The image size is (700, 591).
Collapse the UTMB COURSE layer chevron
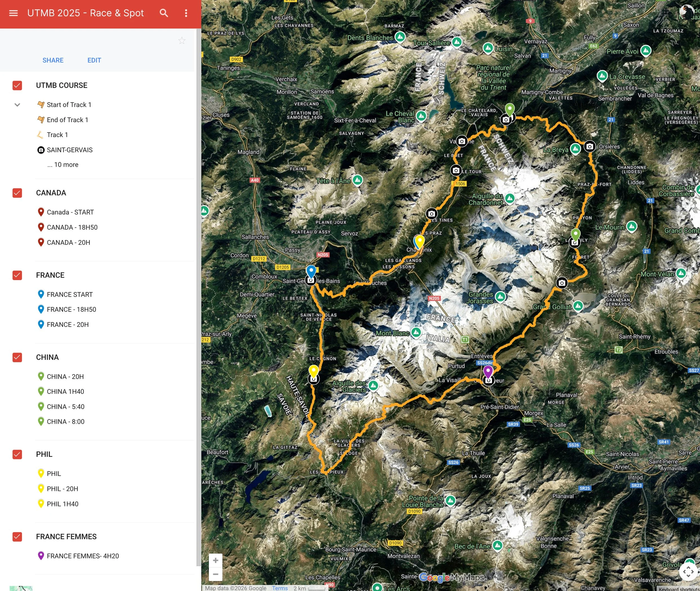coord(17,105)
